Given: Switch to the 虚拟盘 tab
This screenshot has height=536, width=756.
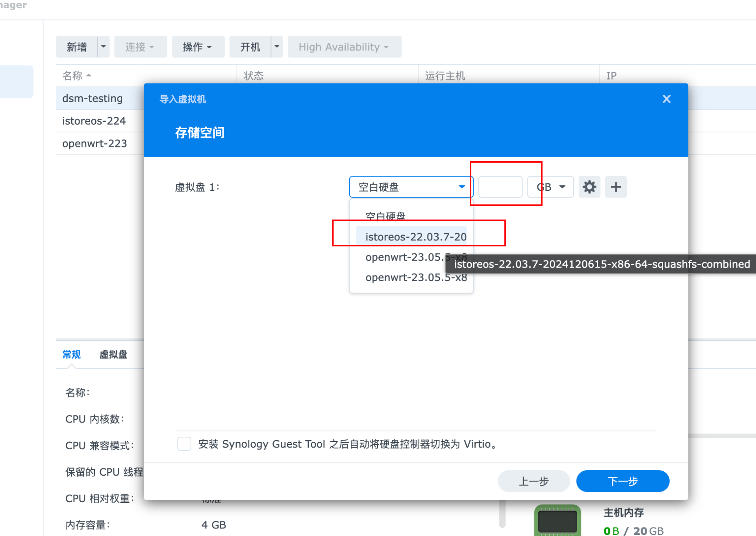Looking at the screenshot, I should click(x=113, y=354).
